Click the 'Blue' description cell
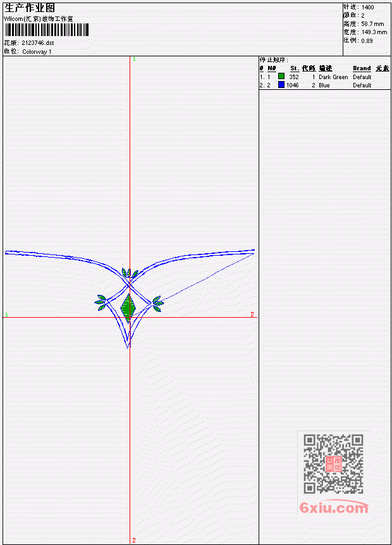This screenshot has width=392, height=545. (x=324, y=85)
